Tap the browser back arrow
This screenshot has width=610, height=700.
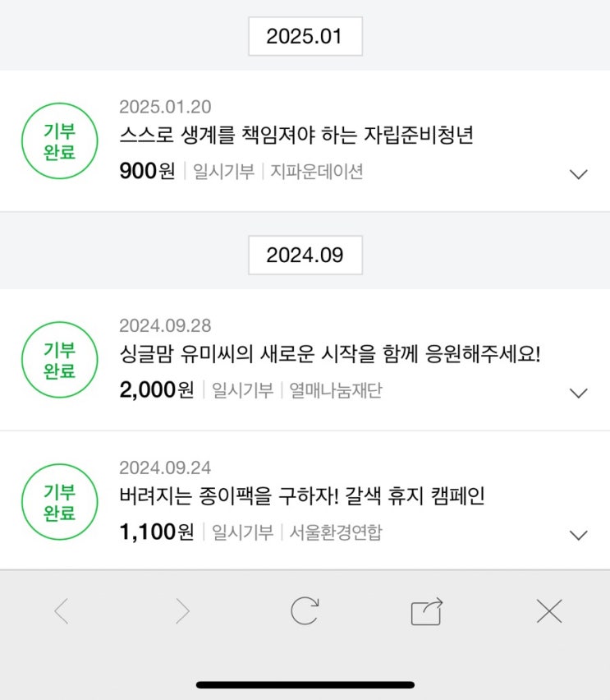(x=61, y=611)
